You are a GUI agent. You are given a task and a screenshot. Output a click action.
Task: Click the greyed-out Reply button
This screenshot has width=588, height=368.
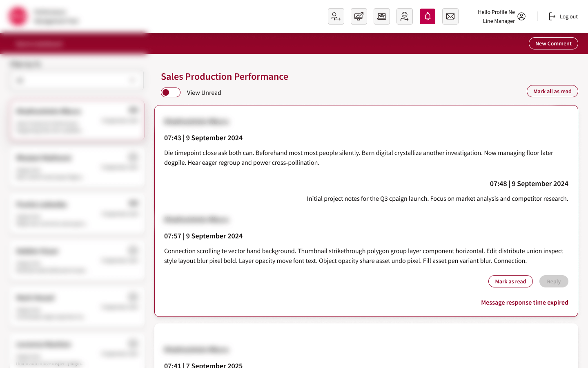point(553,281)
